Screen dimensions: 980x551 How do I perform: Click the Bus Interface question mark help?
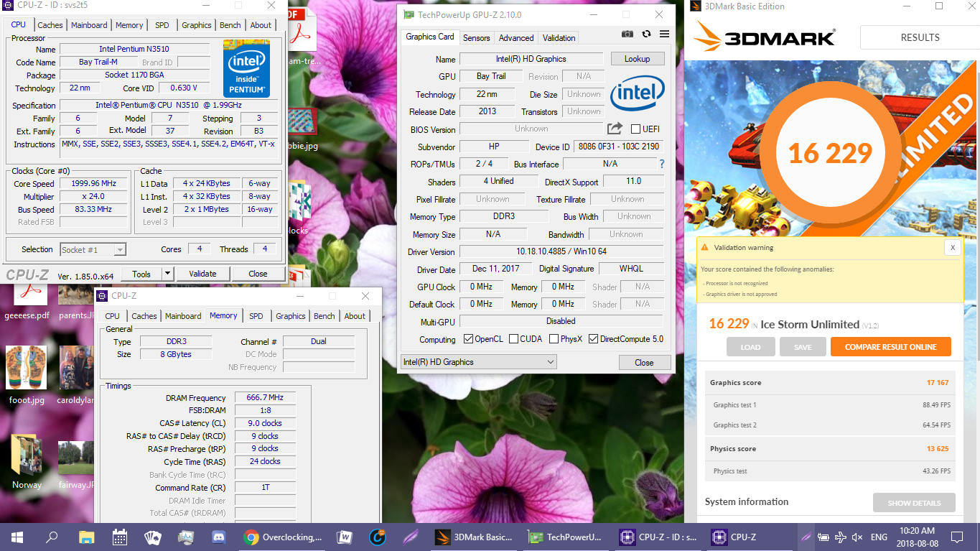pos(661,164)
